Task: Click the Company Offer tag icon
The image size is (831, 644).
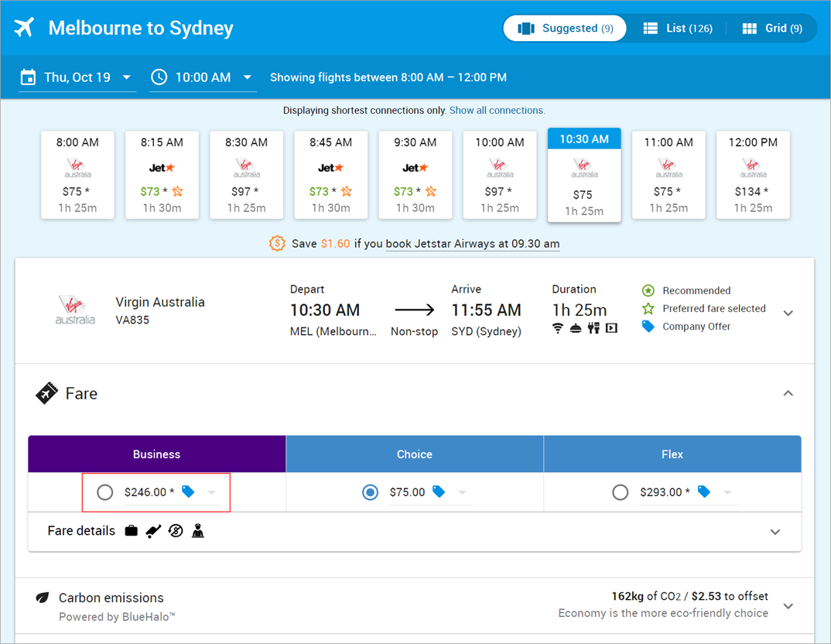Action: click(x=648, y=327)
